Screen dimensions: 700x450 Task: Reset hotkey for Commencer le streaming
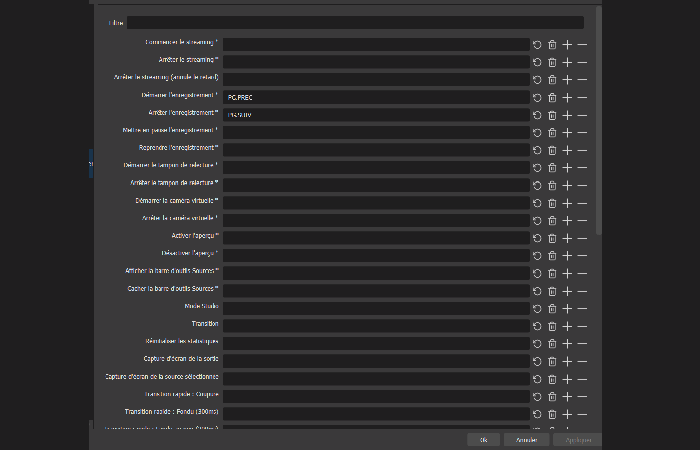tap(537, 45)
